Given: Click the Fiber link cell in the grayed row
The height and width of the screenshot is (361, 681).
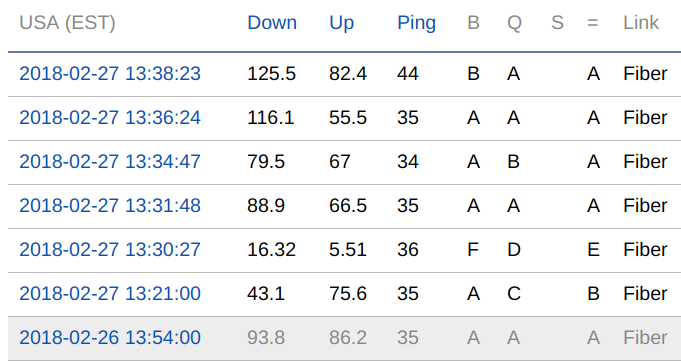Looking at the screenshot, I should point(645,338).
